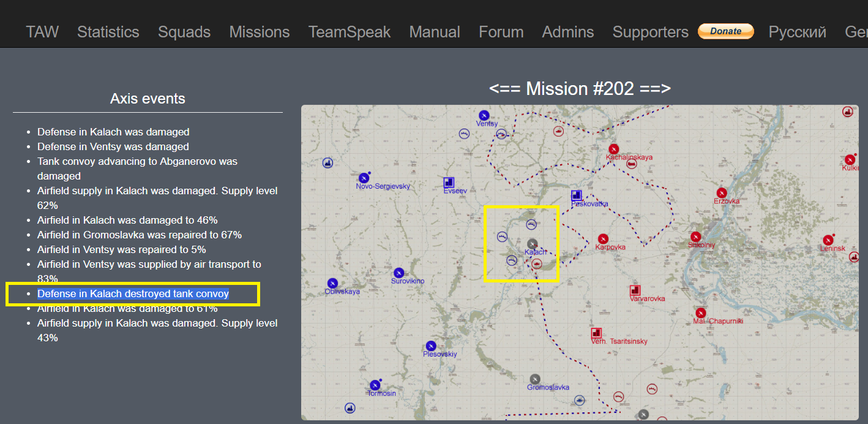Open the Missions menu item

point(260,32)
